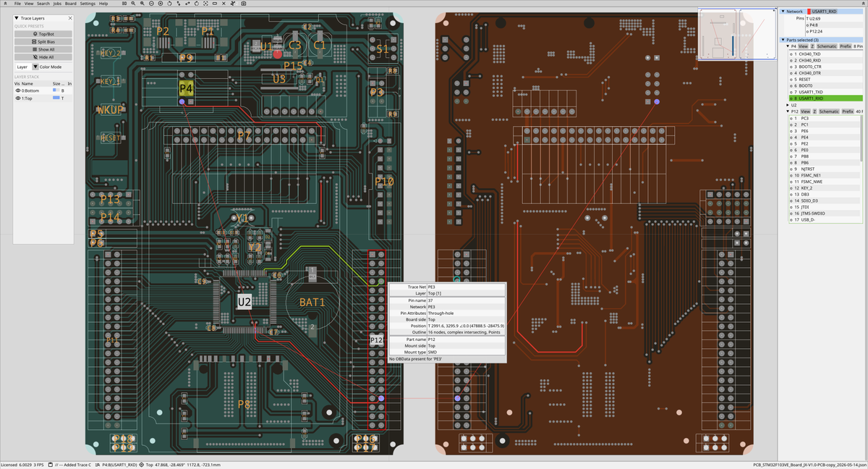Viewport: 868px width, 469px height.
Task: Collapse the Network section
Action: [783, 12]
